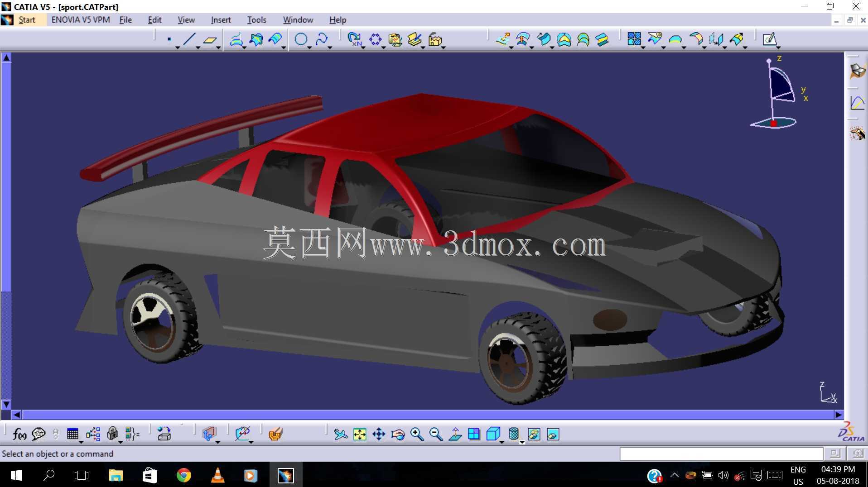This screenshot has width=868, height=487.
Task: Select the Spline curve tool
Action: click(321, 39)
